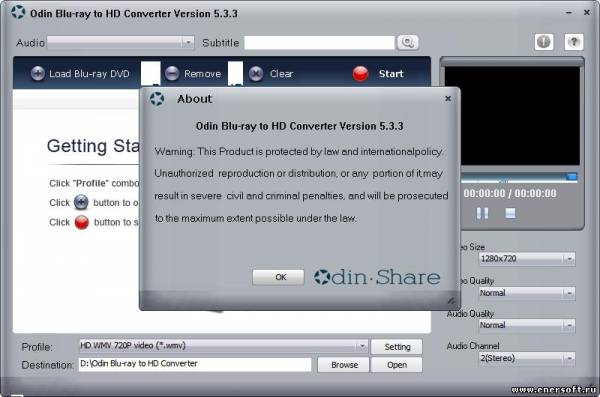600x397 pixels.
Task: Click the Load Blu-ray DVD button
Action: [x=80, y=74]
